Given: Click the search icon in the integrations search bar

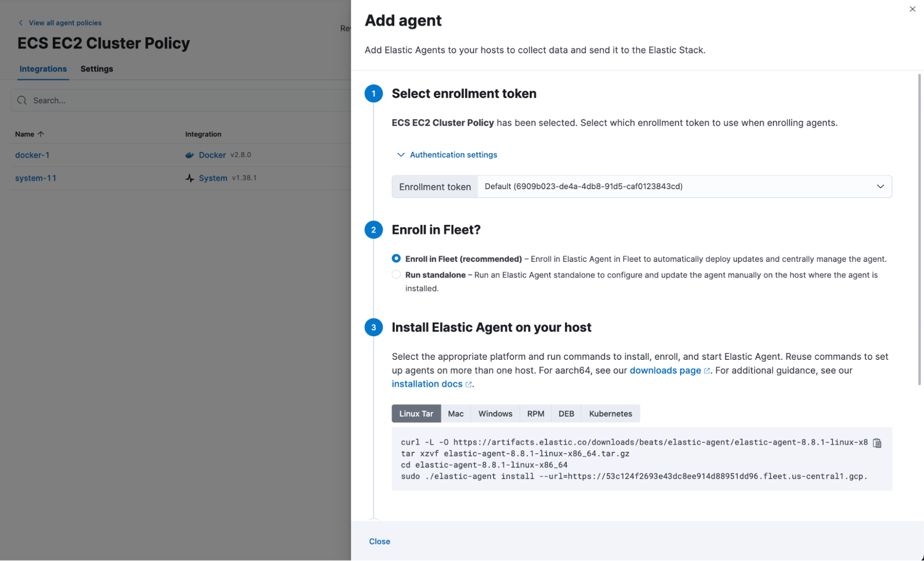Looking at the screenshot, I should click(x=22, y=99).
